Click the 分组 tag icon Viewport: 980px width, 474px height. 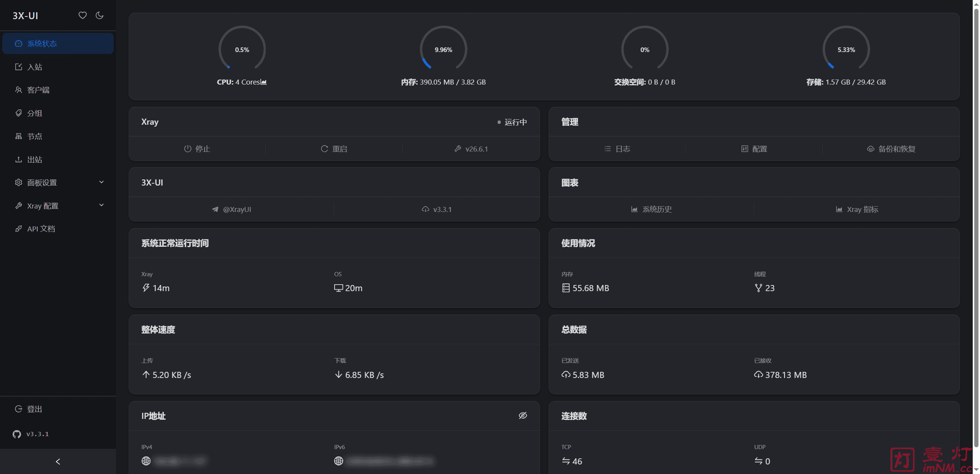coord(18,113)
